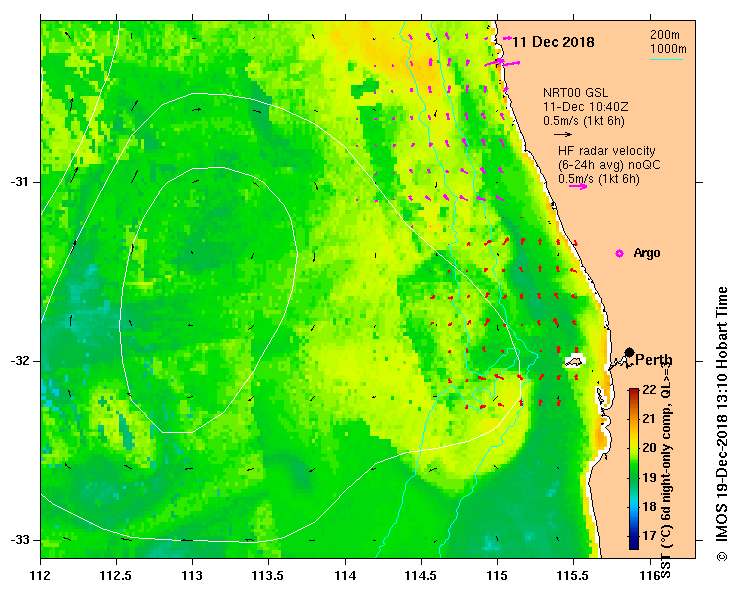Click the 'Perth' city label

pyautogui.click(x=654, y=361)
